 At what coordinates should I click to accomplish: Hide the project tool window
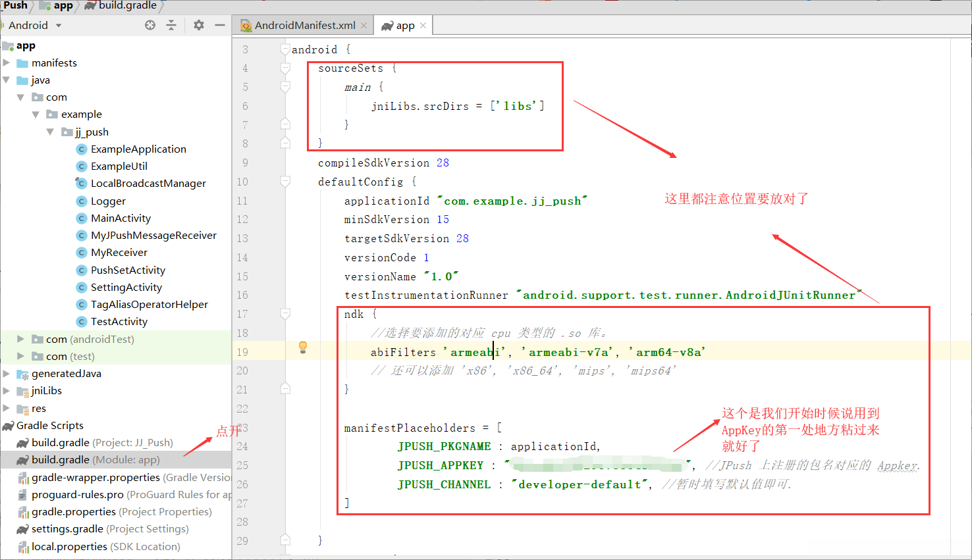tap(220, 25)
